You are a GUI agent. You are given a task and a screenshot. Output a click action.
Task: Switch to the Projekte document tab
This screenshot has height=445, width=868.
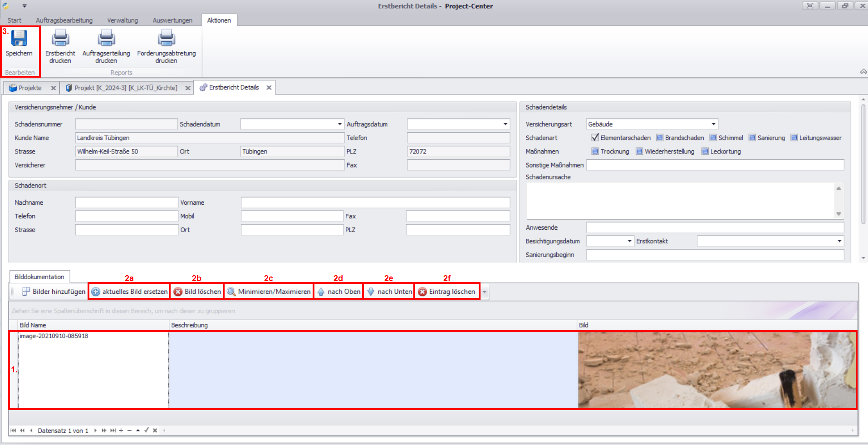point(30,88)
